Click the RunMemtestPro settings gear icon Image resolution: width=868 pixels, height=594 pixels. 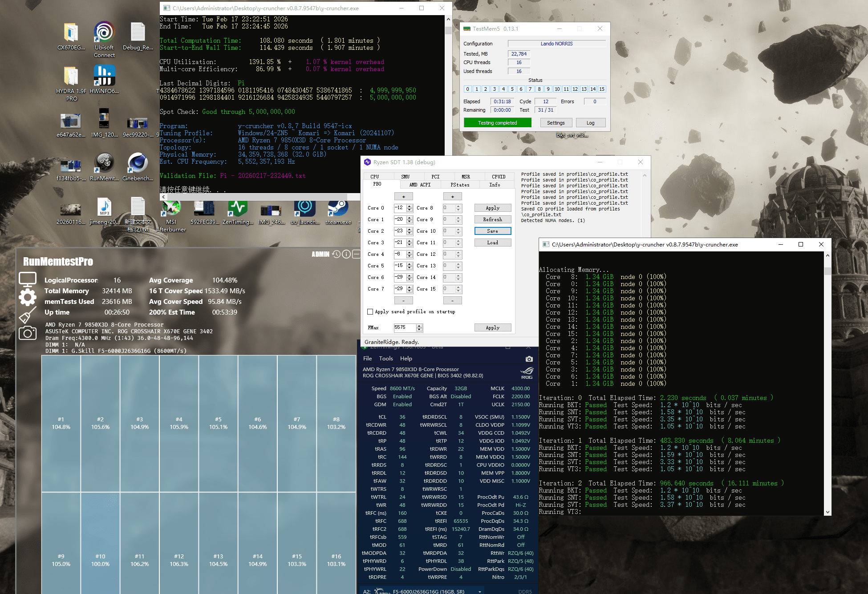pos(28,297)
